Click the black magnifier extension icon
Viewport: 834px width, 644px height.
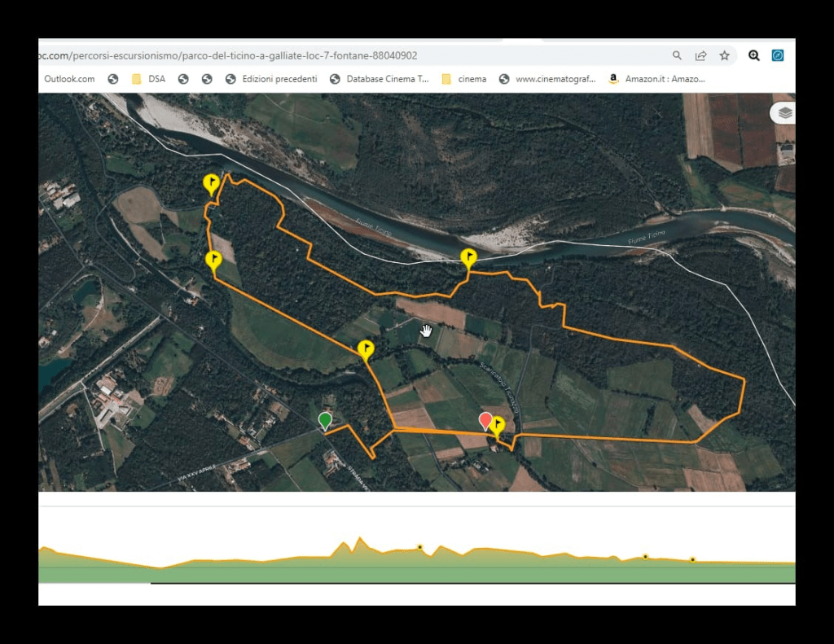pyautogui.click(x=754, y=55)
